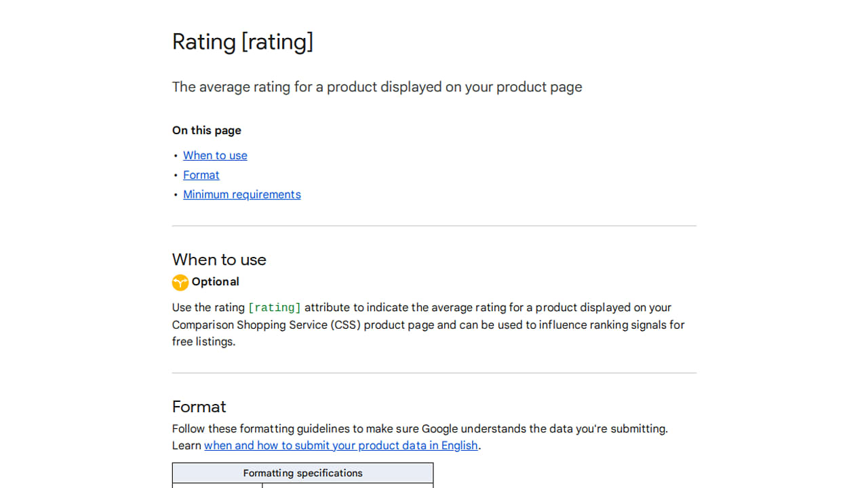Click the subtitle about average rating for a product
868x488 pixels.
pyautogui.click(x=377, y=87)
